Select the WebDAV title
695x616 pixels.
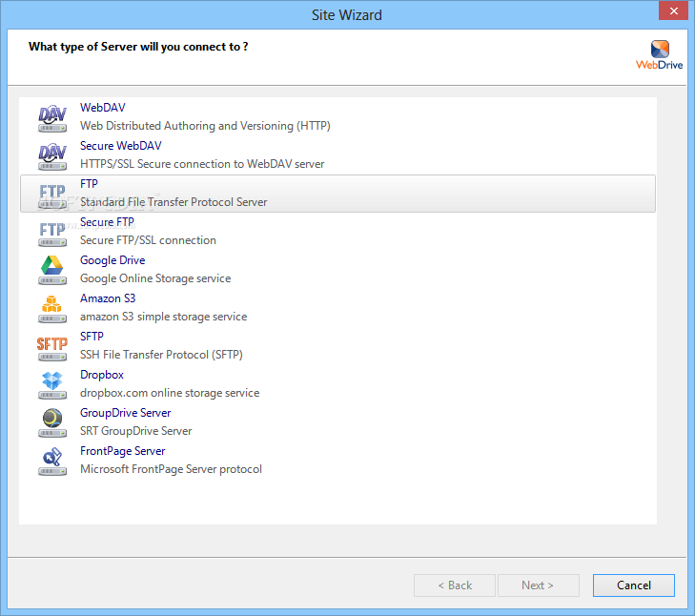[103, 108]
